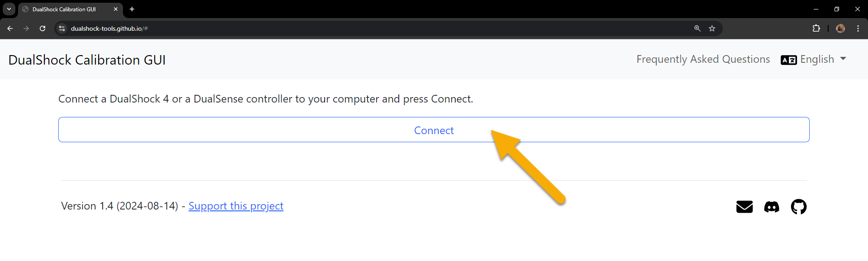
Task: Open the browser Extensions puzzle icon
Action: [816, 28]
